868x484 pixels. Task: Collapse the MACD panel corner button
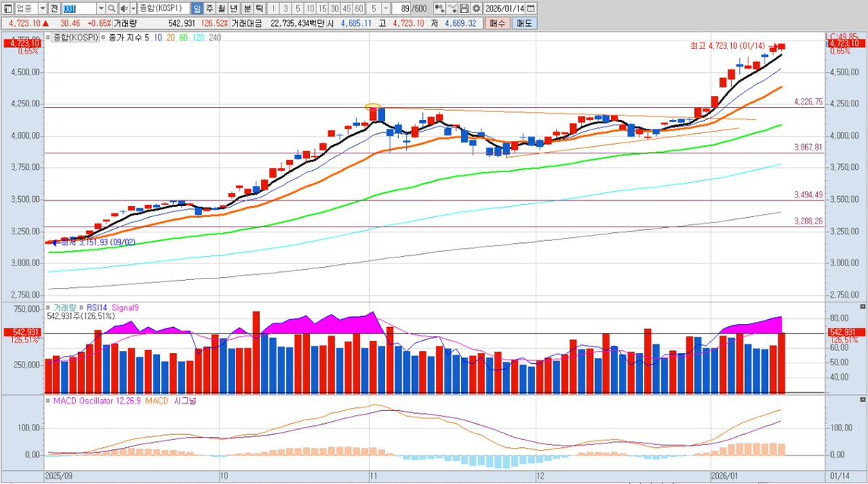(862, 399)
